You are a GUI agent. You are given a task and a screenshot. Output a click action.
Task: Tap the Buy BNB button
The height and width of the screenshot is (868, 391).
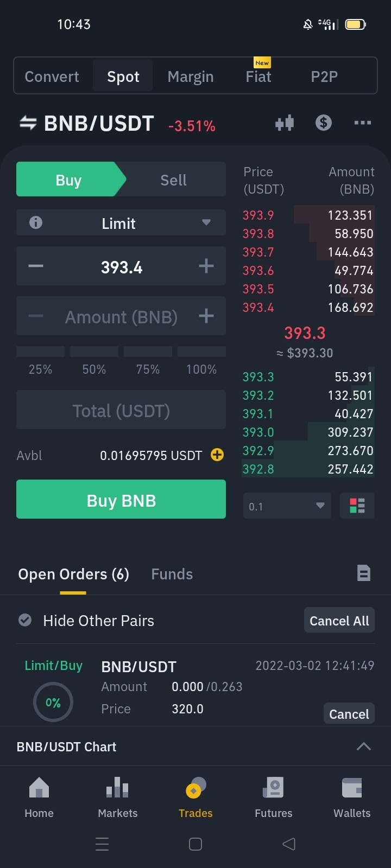click(x=121, y=500)
